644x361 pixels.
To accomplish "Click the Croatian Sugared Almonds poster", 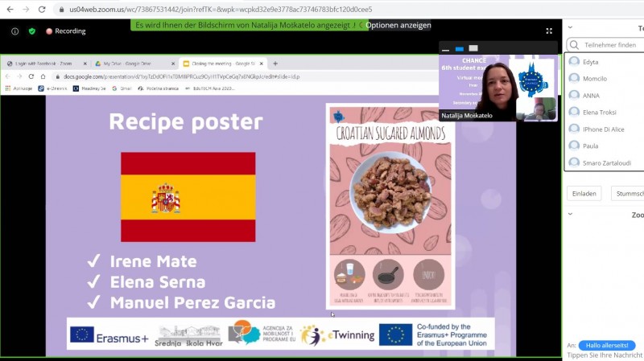I will [390, 207].
